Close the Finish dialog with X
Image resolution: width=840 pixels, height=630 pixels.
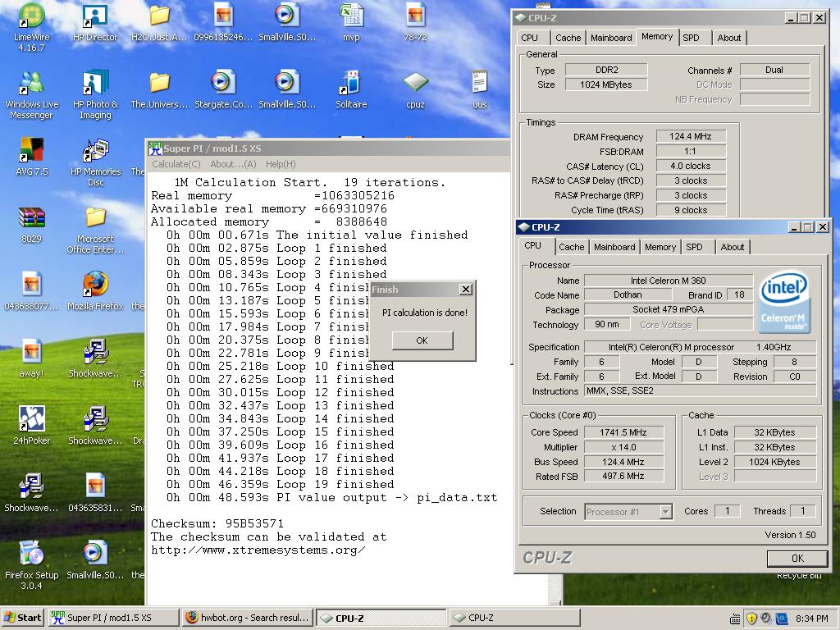click(x=466, y=290)
